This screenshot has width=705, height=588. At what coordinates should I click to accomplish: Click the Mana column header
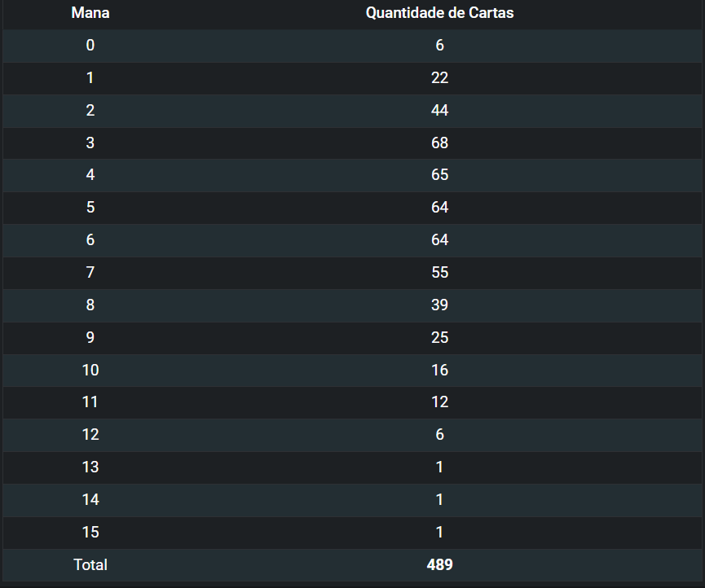[x=90, y=12]
